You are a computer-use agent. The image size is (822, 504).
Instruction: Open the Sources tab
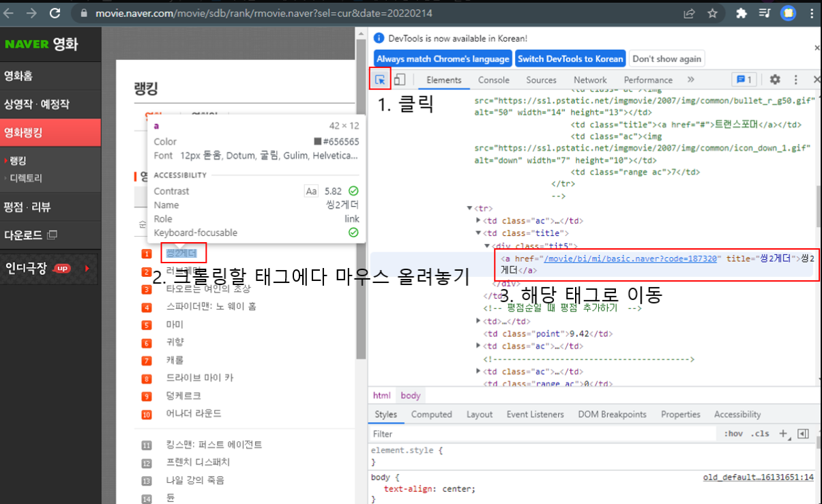tap(541, 80)
